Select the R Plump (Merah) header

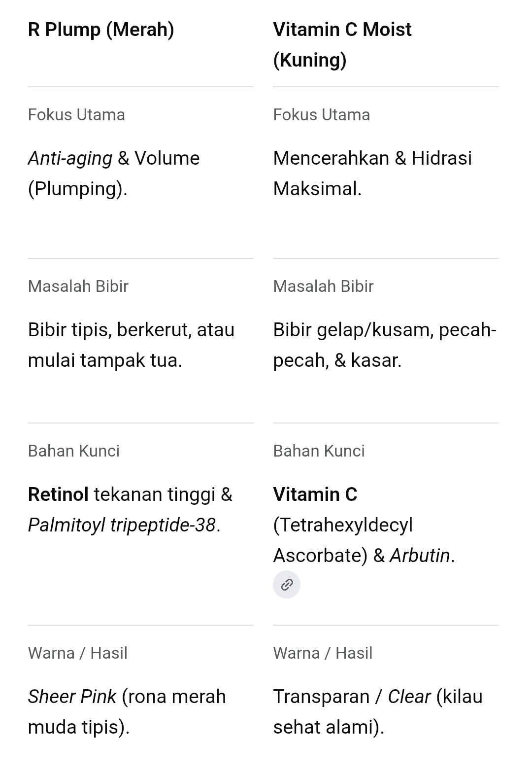101,30
